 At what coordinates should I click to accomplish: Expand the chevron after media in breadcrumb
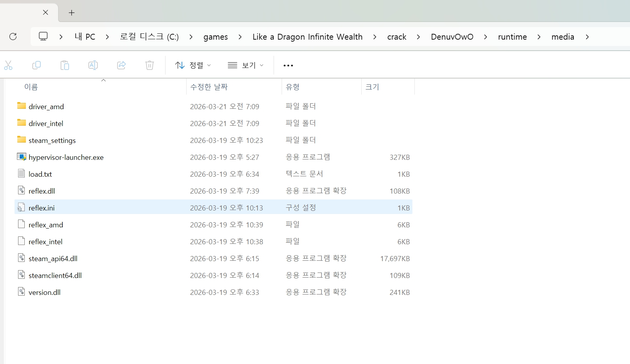(587, 37)
